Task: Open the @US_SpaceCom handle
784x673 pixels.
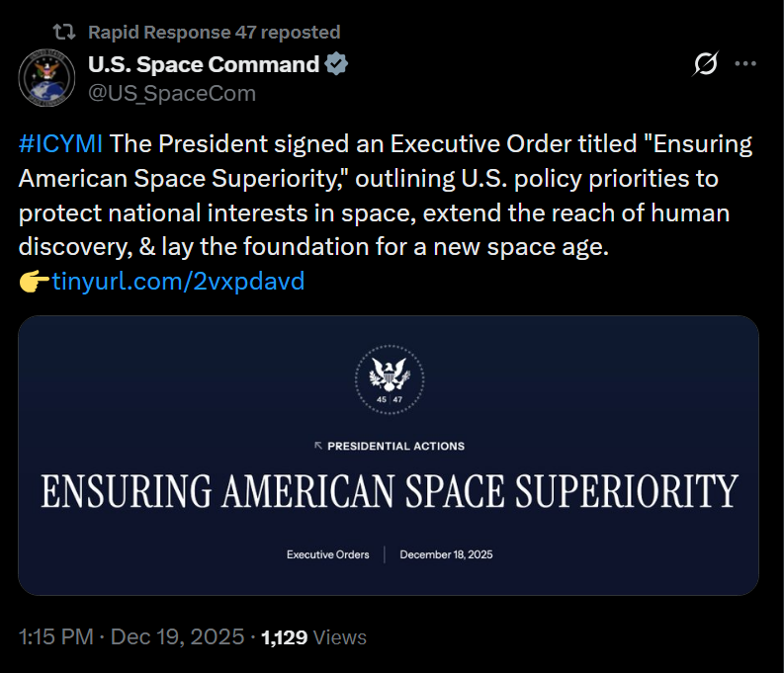Action: 172,93
